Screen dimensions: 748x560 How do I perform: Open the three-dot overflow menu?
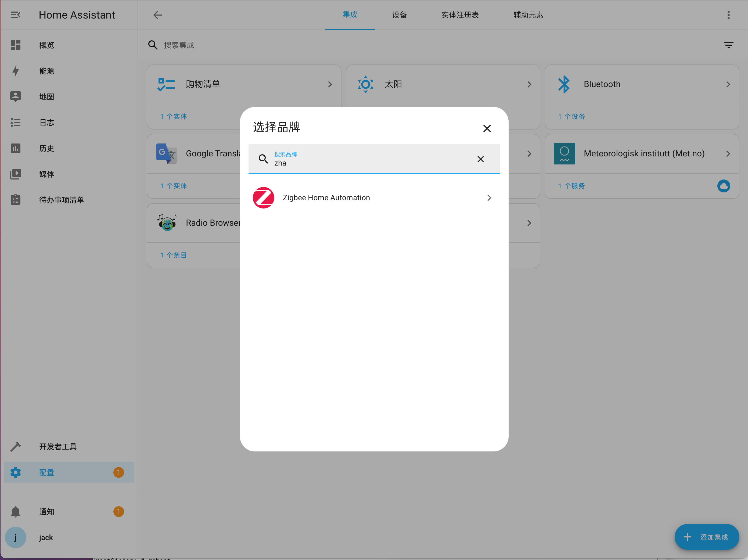click(x=728, y=15)
